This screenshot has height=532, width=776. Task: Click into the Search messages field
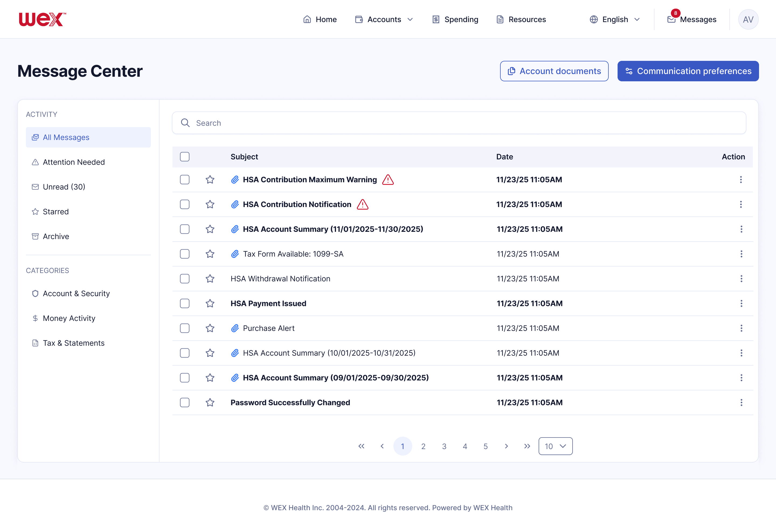(x=459, y=123)
